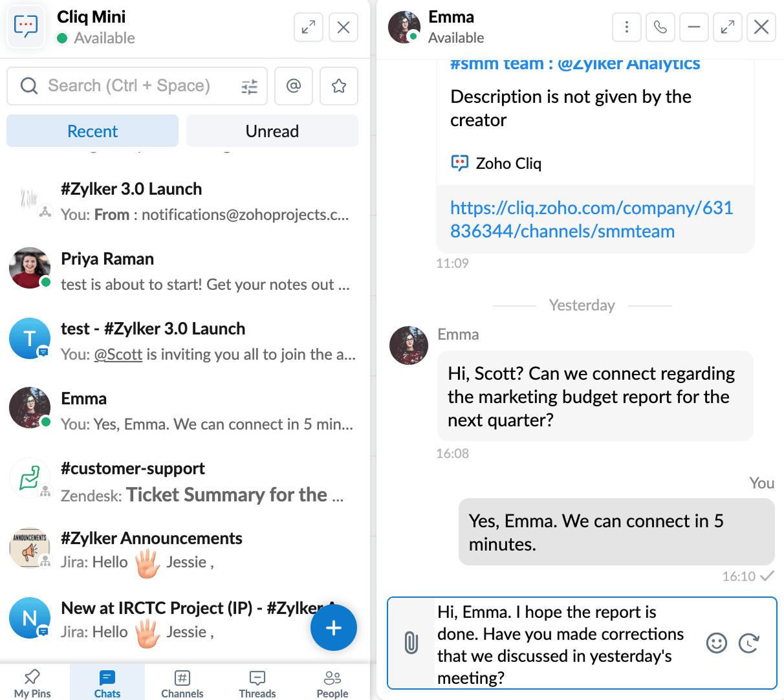The image size is (784, 700).
Task: Expand Emma's chat window
Action: click(728, 27)
